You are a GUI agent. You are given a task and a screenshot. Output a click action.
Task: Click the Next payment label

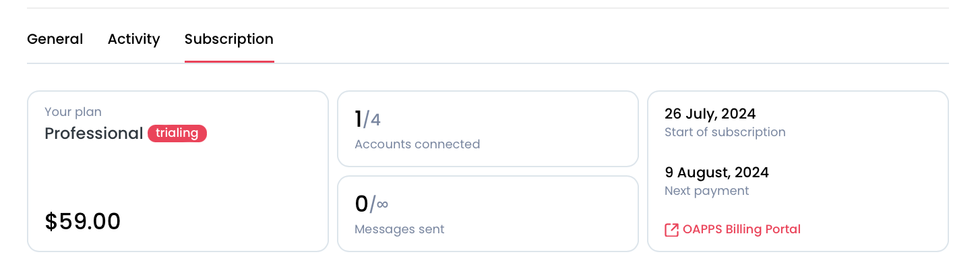tap(707, 191)
